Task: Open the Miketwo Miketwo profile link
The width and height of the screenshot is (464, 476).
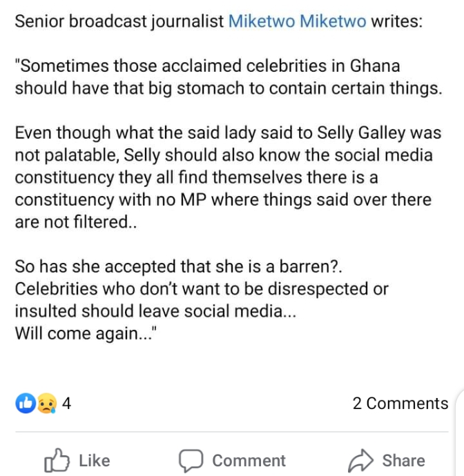Action: click(297, 21)
